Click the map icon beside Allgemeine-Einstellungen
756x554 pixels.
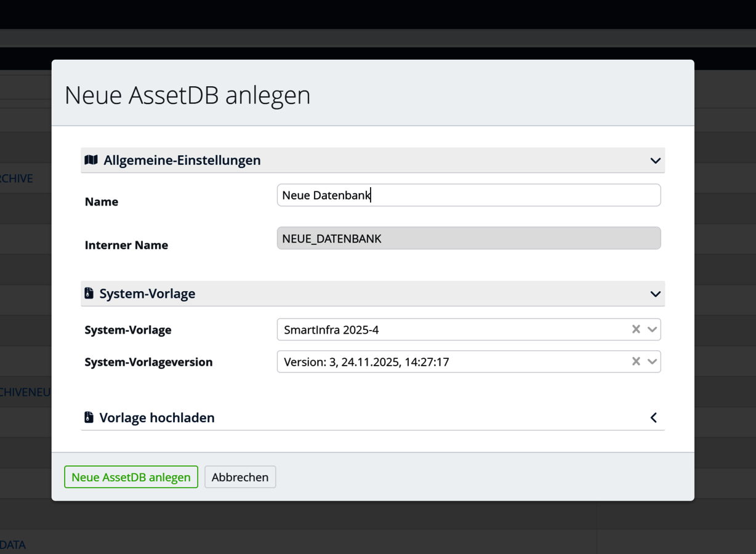click(x=91, y=160)
